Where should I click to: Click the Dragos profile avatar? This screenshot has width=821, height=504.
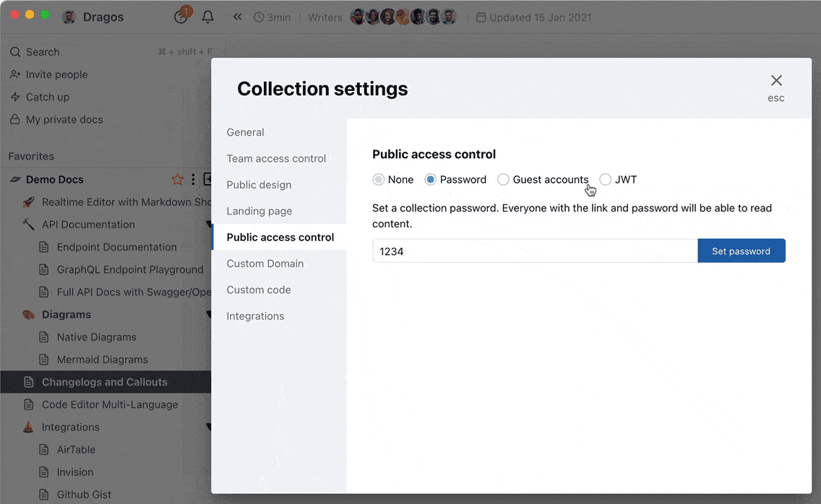click(67, 17)
